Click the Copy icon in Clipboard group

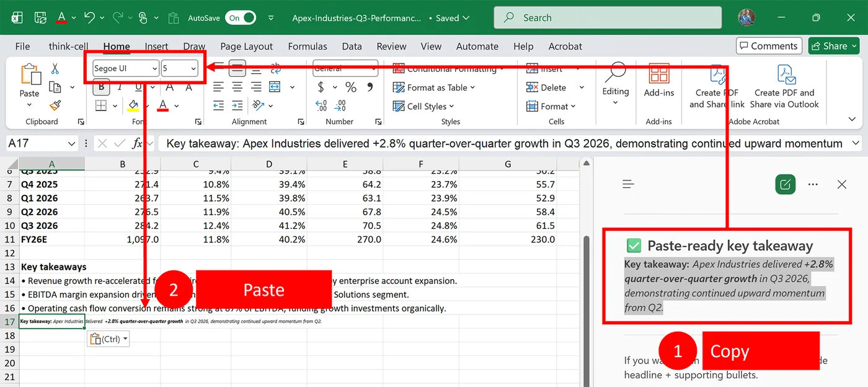point(55,87)
